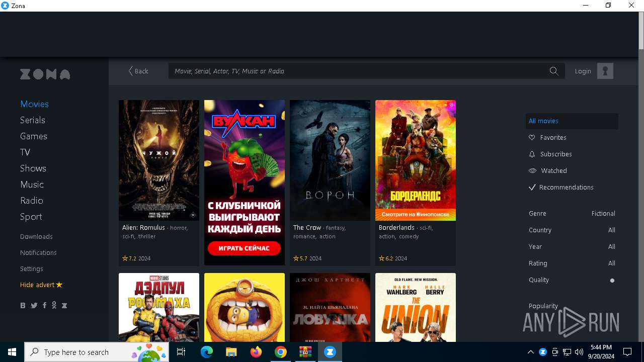Toggle the Quality filter dot
The height and width of the screenshot is (362, 644).
[612, 281]
